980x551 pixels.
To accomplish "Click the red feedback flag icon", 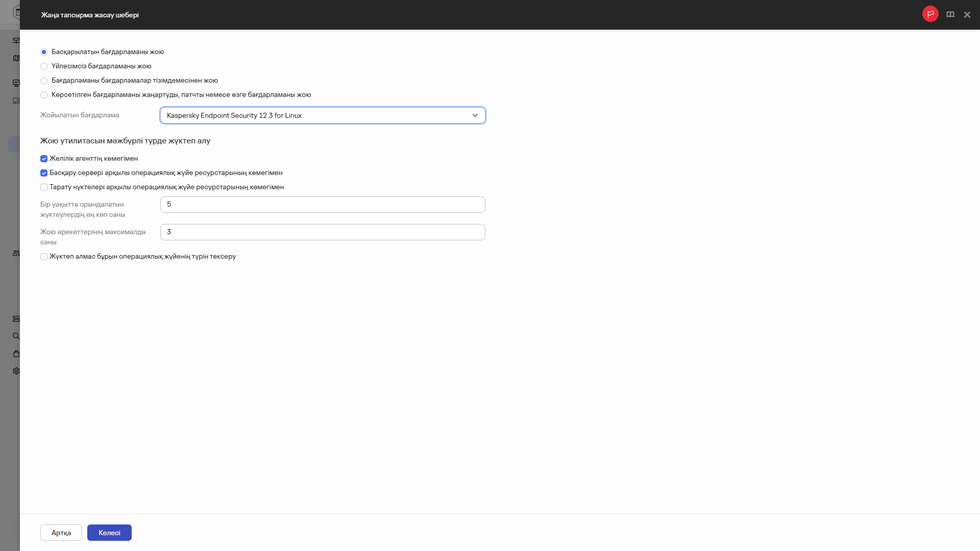I will (x=930, y=14).
